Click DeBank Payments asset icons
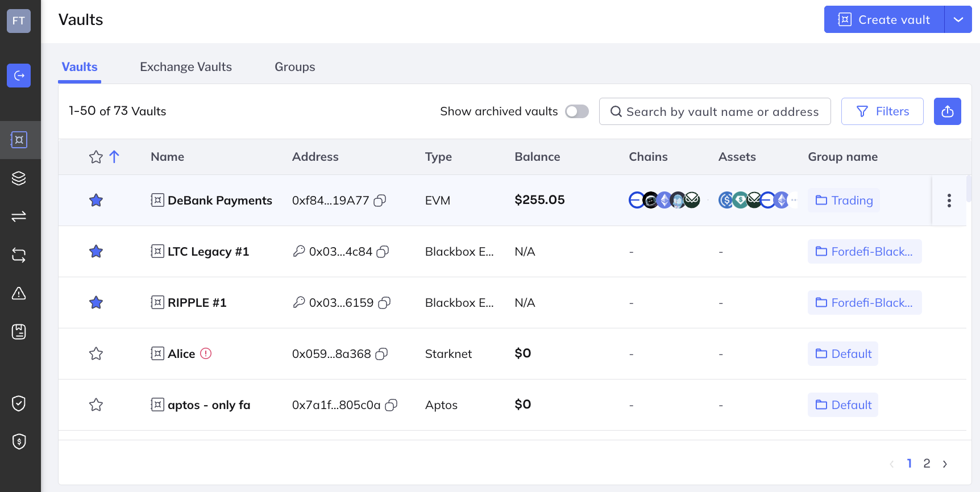The image size is (980, 492). coord(757,200)
